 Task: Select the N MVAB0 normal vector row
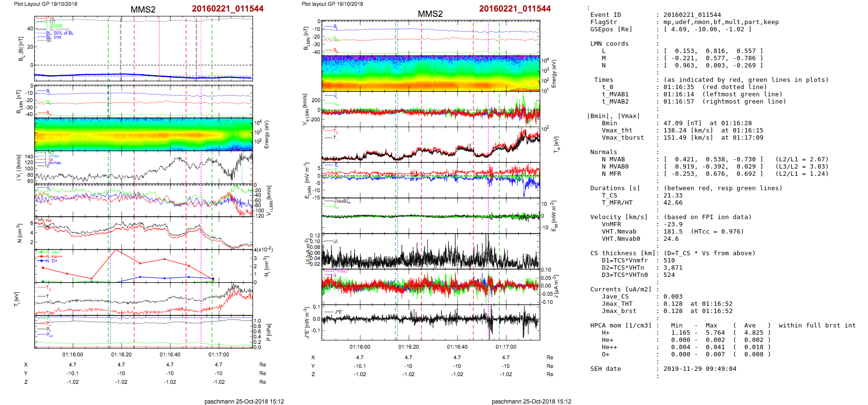click(715, 167)
